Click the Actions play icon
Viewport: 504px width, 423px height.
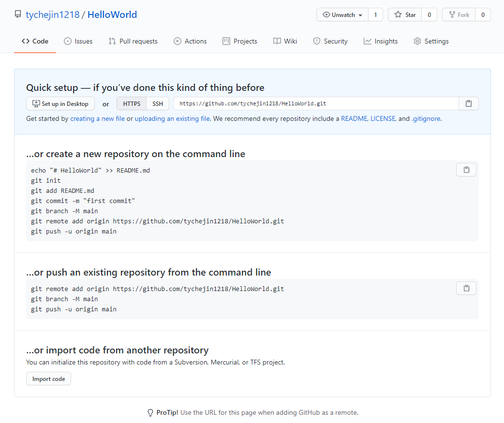[178, 41]
